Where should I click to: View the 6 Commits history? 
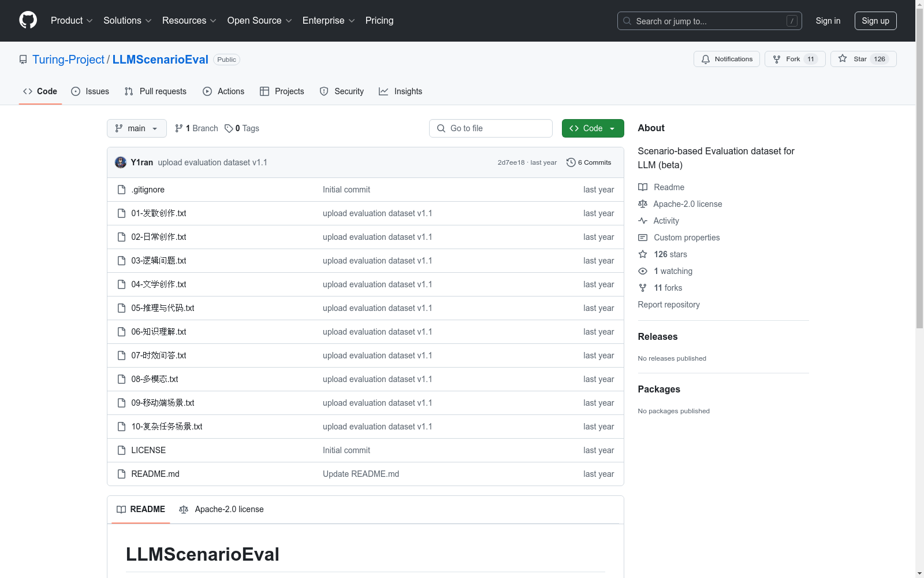coord(589,162)
